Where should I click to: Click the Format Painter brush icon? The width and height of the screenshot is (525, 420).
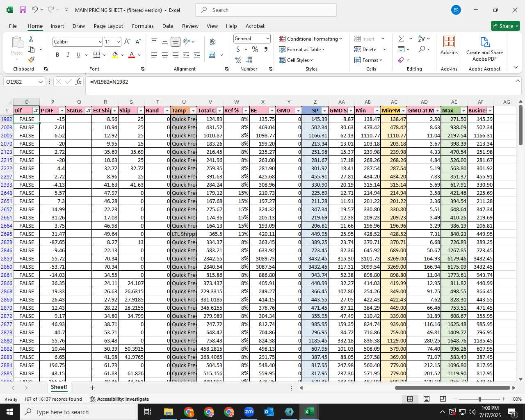[31, 59]
